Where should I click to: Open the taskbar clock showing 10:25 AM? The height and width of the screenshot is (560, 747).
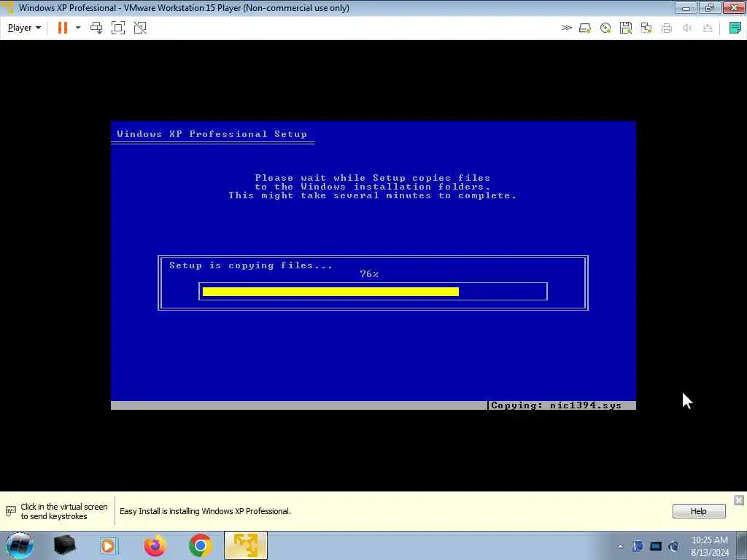710,546
